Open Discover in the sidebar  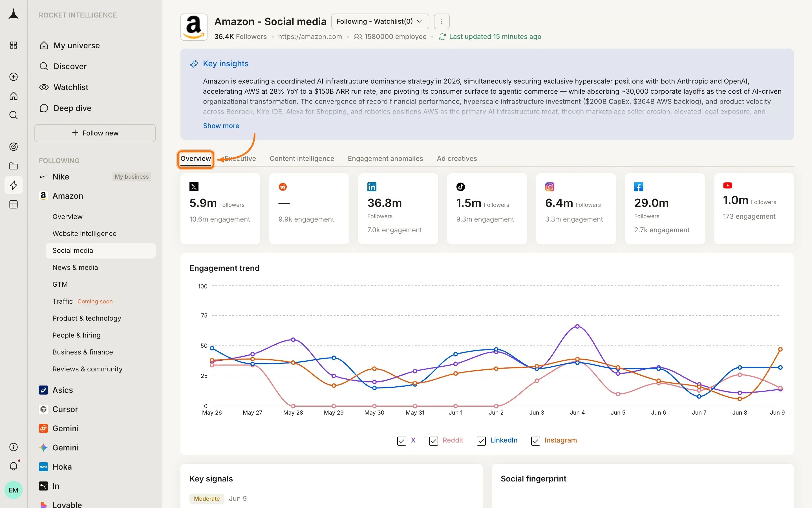coord(70,66)
